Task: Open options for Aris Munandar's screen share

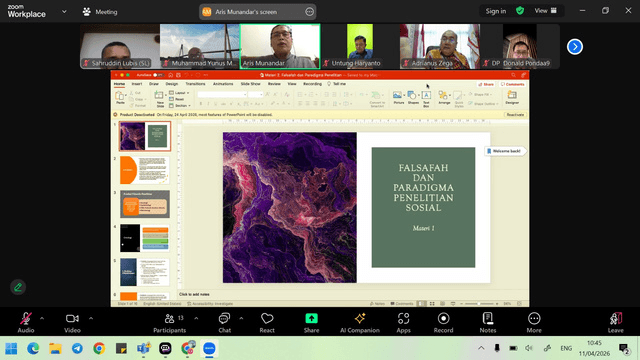Action: pos(309,12)
